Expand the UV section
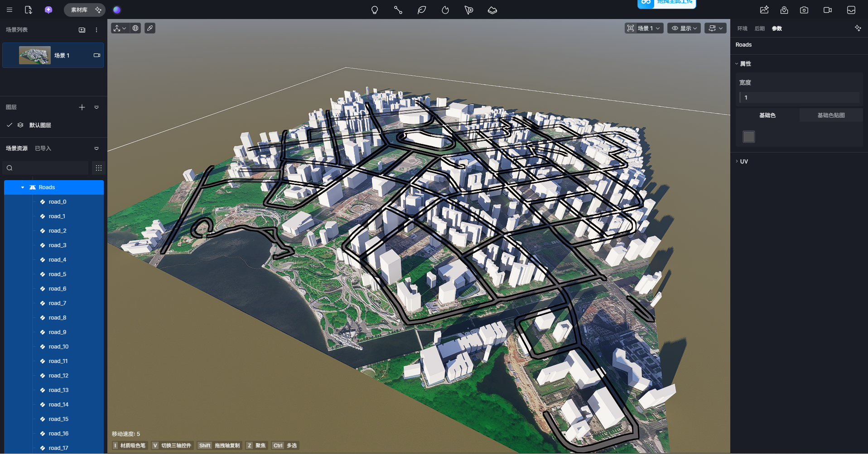Viewport: 868px width, 454px height. (x=743, y=162)
